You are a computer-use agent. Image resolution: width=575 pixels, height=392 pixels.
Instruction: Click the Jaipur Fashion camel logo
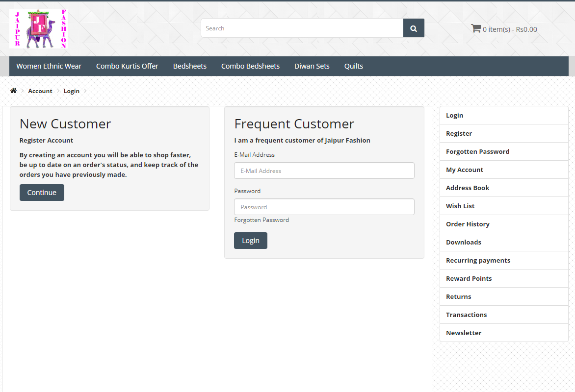(x=38, y=29)
